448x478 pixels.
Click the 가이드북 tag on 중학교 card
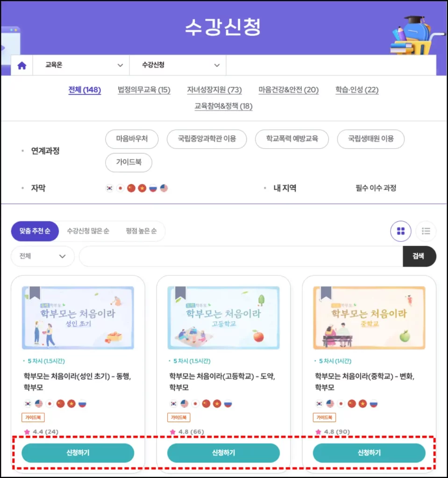[324, 417]
